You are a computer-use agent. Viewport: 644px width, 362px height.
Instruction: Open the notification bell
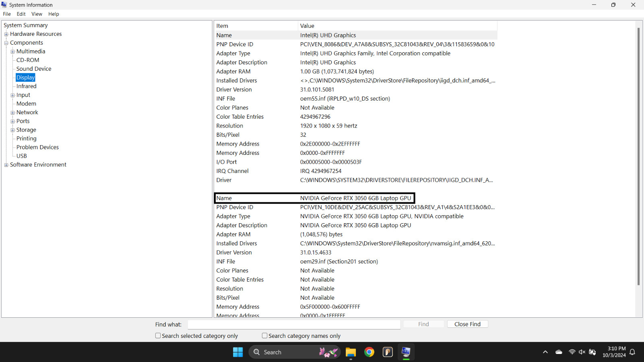coord(632,352)
